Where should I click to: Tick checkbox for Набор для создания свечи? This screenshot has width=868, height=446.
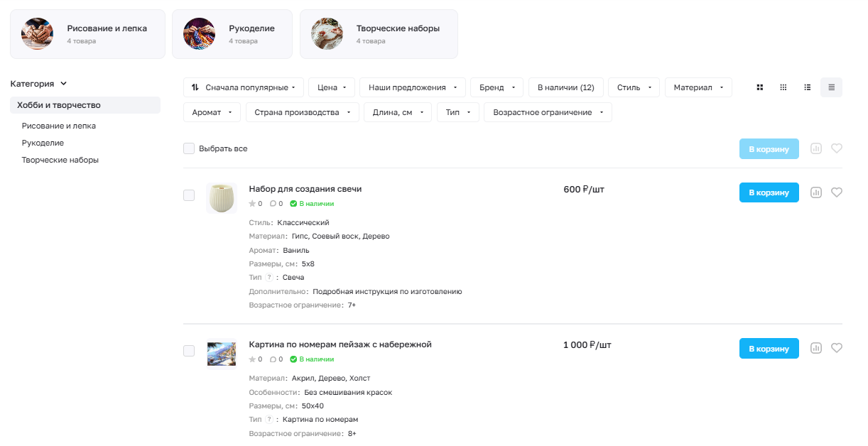click(x=189, y=195)
